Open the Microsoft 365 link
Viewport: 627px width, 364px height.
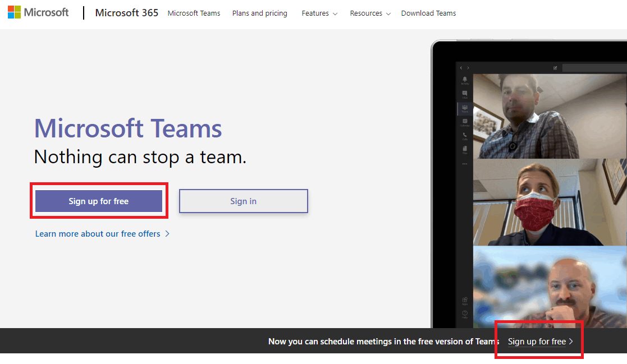pyautogui.click(x=127, y=13)
